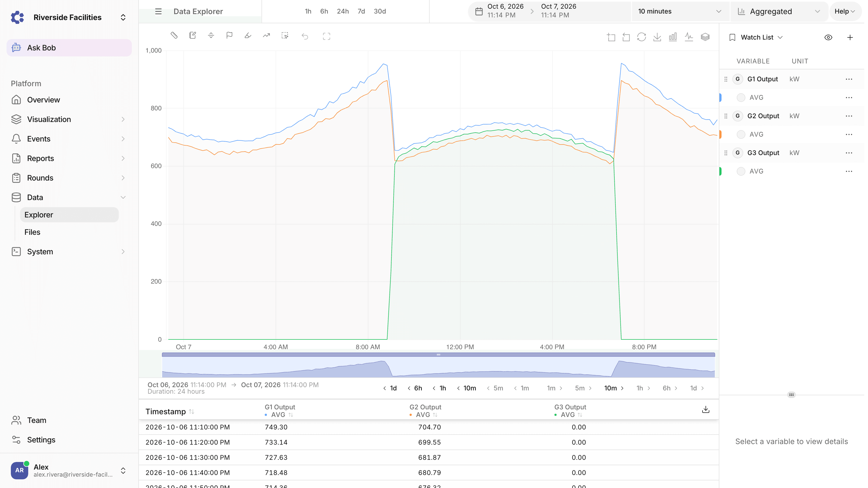Screen dimensions: 868x488
Task: Select the highlighter tool
Action: coord(248,35)
